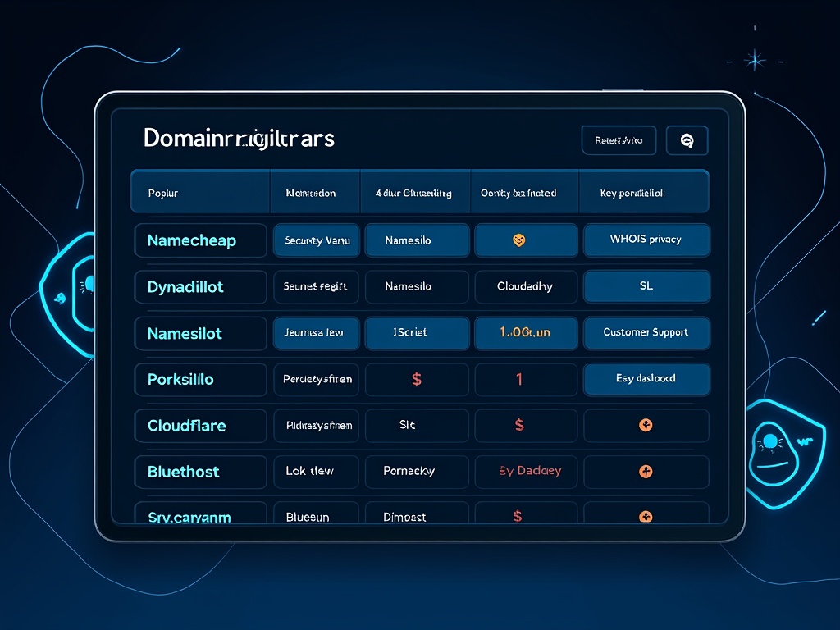Open the Cloudflare registrar row
Image resolution: width=840 pixels, height=630 pixels.
[200, 426]
